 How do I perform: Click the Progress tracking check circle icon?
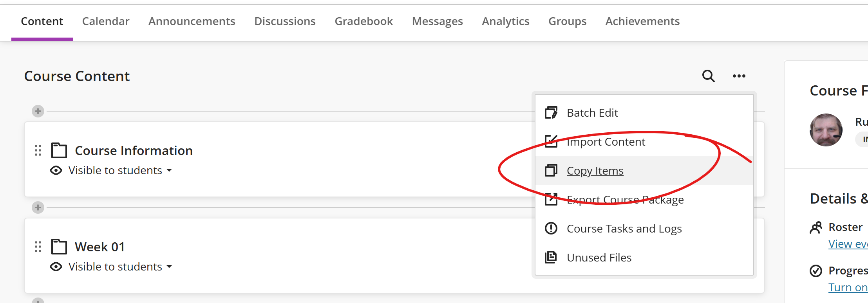[x=816, y=271]
